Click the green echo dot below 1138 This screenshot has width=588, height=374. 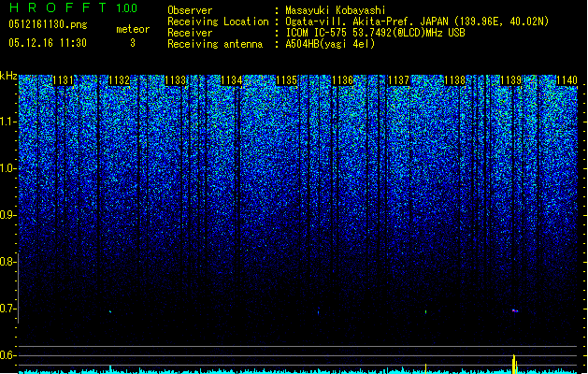tap(426, 311)
